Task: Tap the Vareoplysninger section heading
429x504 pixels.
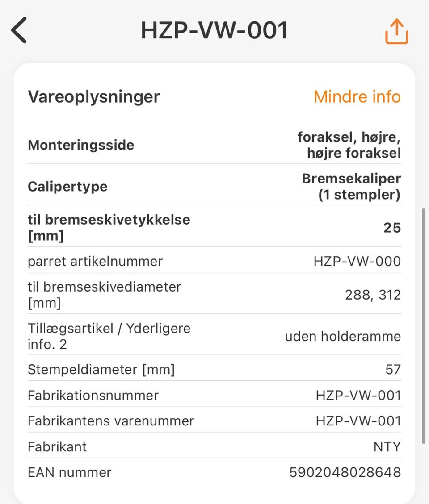Action: pyautogui.click(x=94, y=96)
